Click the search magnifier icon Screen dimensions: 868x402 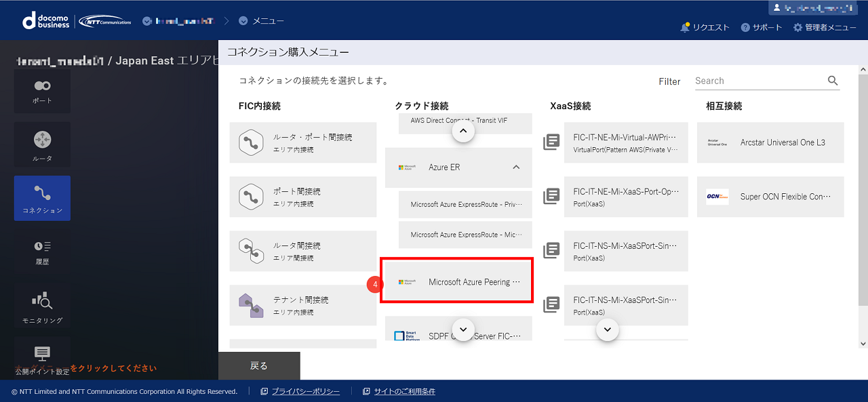tap(833, 80)
